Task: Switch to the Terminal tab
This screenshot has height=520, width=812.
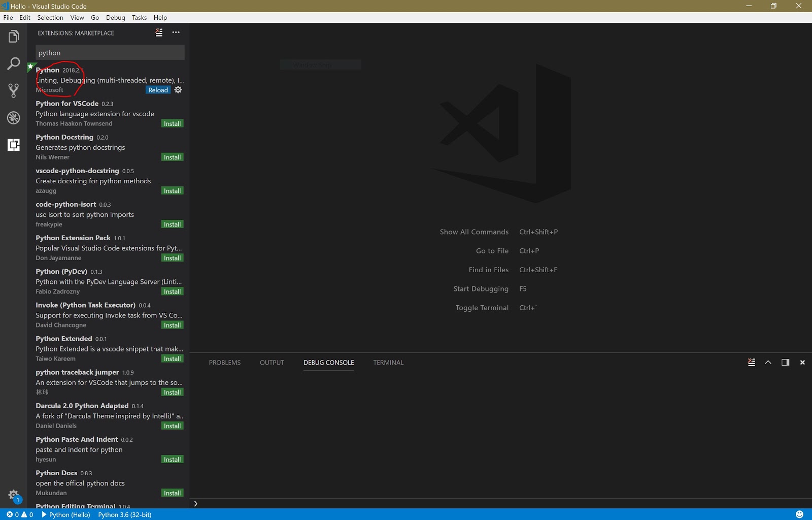Action: click(x=388, y=363)
